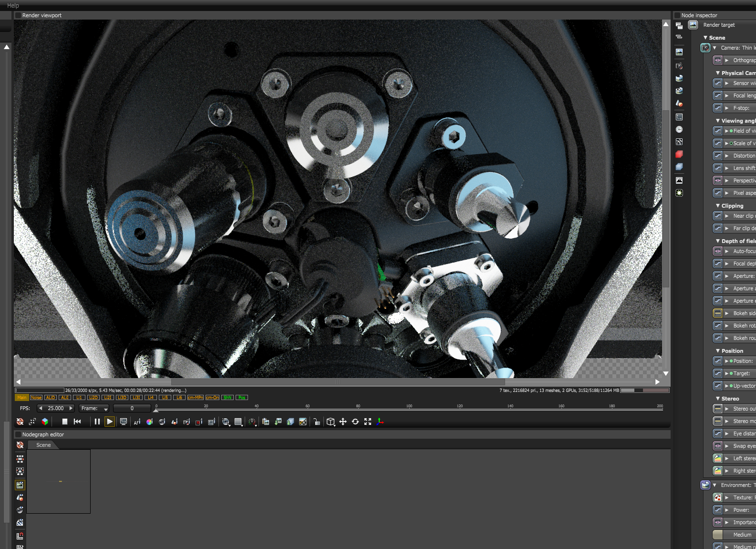
Task: Switch to the Noise render pass
Action: [x=36, y=398]
